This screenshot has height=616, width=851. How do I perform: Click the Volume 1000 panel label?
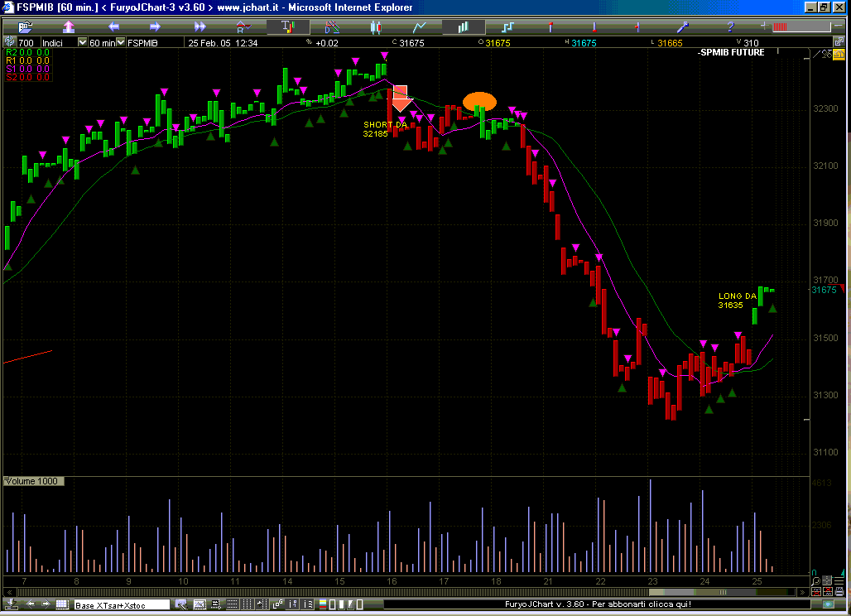coord(32,481)
